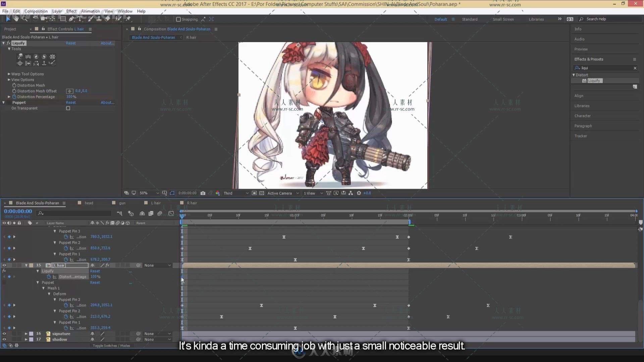Expand Warp Tool Options
This screenshot has width=644, height=362.
[x=9, y=74]
